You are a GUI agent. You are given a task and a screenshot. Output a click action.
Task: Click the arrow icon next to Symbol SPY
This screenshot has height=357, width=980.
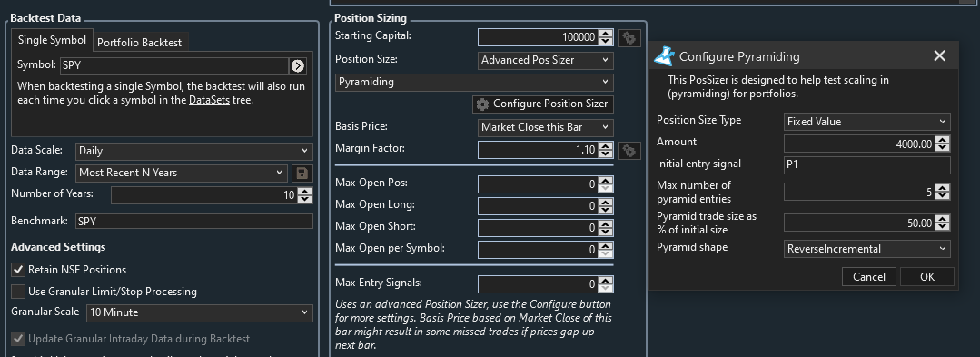(x=298, y=65)
